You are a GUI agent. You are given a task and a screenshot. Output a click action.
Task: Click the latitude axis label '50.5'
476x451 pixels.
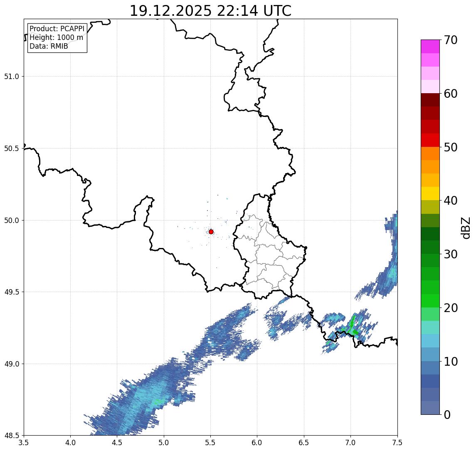click(x=12, y=149)
